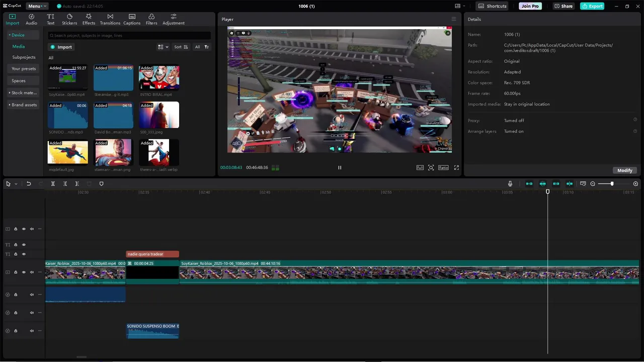644x362 pixels.
Task: Open the player hamburger menu
Action: (453, 19)
